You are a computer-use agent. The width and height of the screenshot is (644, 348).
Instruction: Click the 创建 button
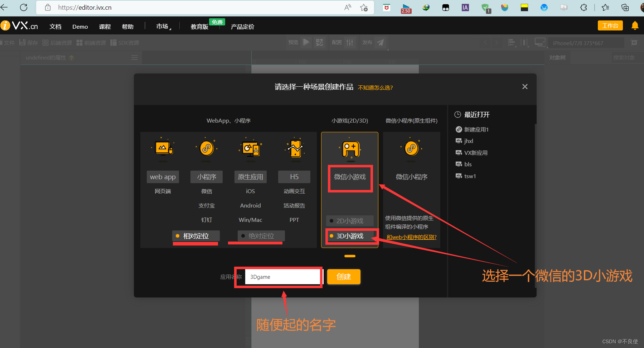(x=344, y=277)
